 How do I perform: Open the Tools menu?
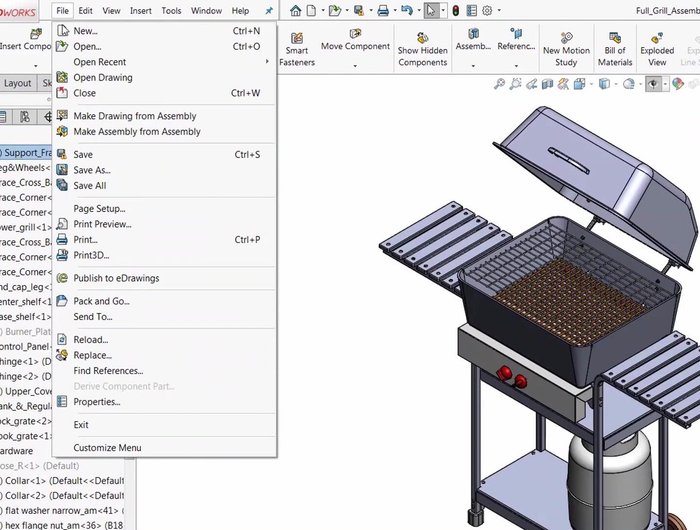coord(171,11)
